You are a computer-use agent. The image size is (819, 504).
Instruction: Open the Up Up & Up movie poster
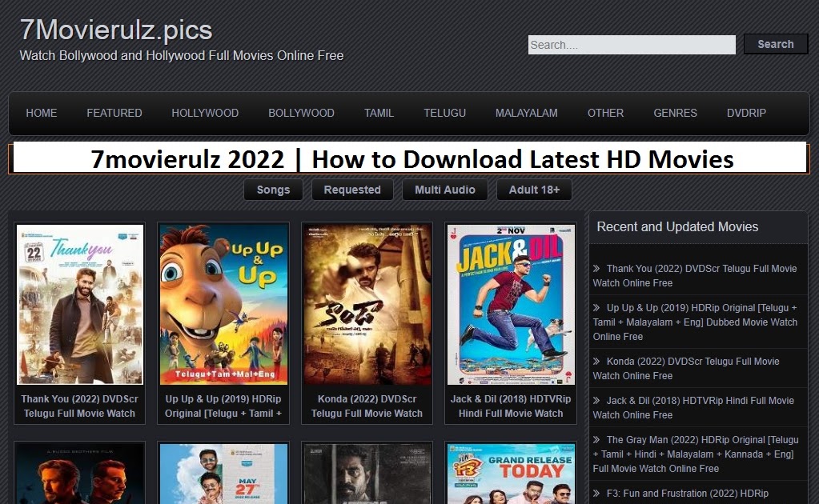[223, 305]
